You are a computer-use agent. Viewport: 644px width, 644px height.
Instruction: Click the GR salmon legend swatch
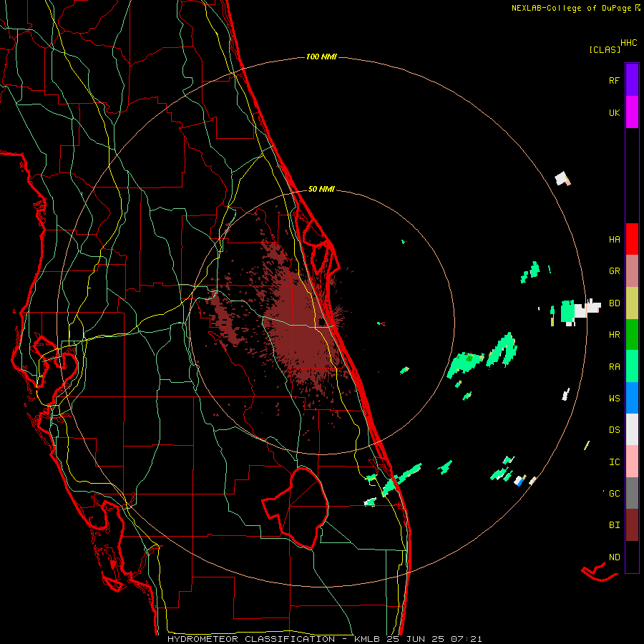click(x=632, y=271)
